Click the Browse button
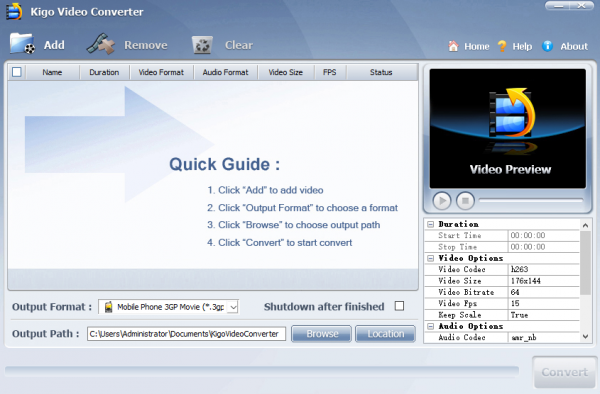 pos(321,334)
